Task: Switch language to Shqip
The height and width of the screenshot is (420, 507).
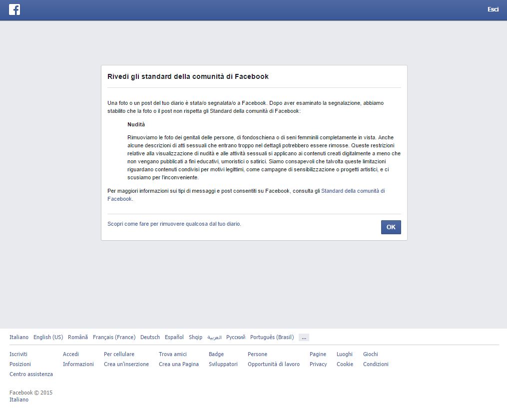Action: pyautogui.click(x=195, y=337)
